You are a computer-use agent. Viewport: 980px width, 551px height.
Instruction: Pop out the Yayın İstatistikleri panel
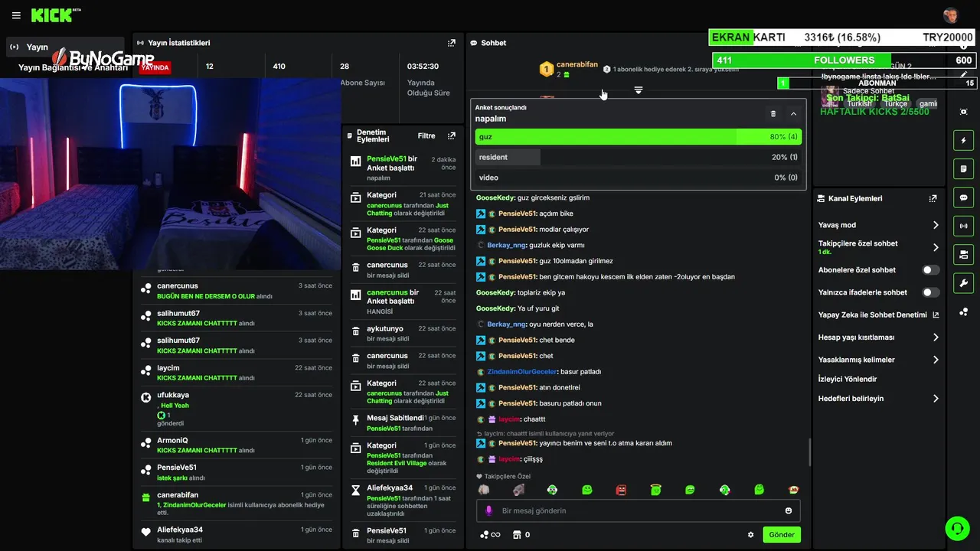[x=452, y=43]
